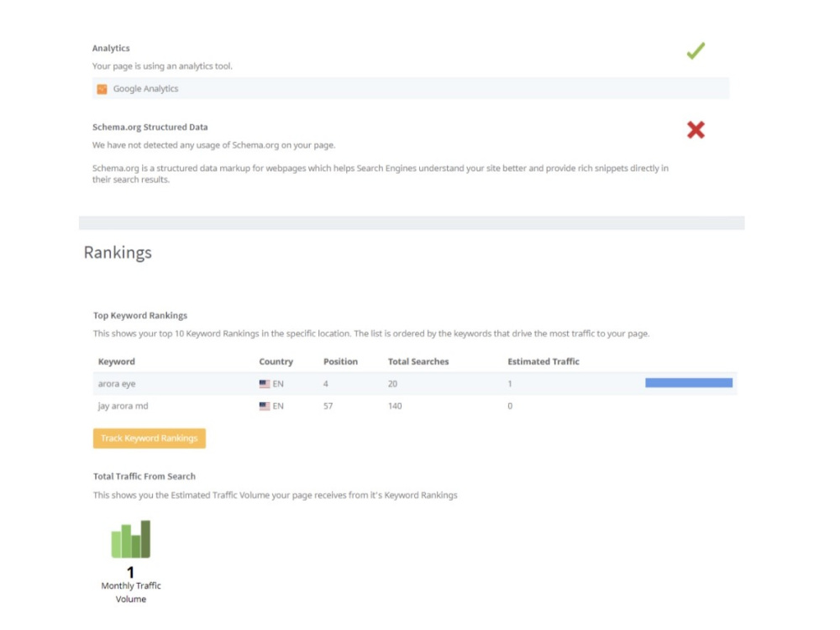Click the red X beside Schema.org Structured Data

(x=696, y=129)
